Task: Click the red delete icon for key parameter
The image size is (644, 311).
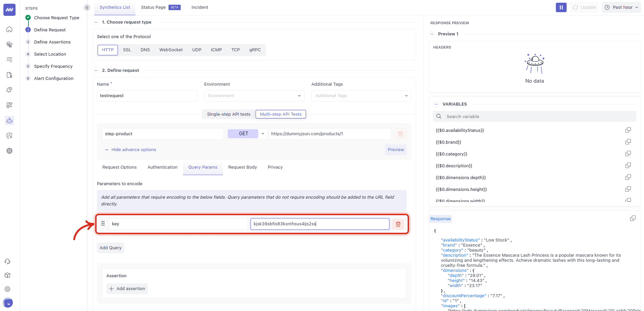Action: click(x=398, y=224)
